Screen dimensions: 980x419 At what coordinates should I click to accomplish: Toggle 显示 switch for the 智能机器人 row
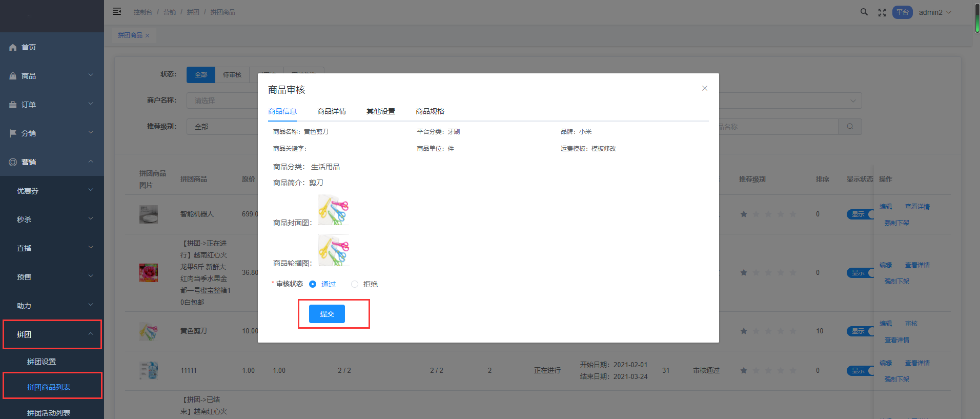(x=860, y=214)
